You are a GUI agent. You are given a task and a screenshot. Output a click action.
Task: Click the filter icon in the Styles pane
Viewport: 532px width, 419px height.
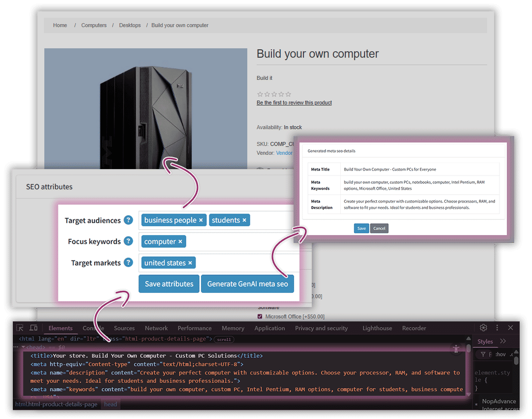[x=483, y=354]
